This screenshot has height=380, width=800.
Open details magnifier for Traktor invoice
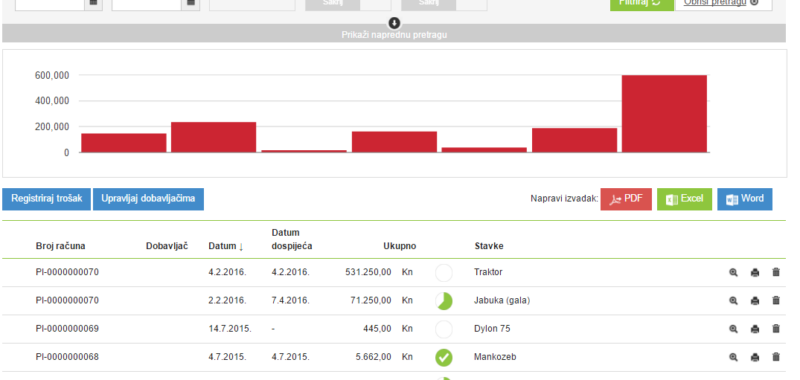pyautogui.click(x=733, y=272)
